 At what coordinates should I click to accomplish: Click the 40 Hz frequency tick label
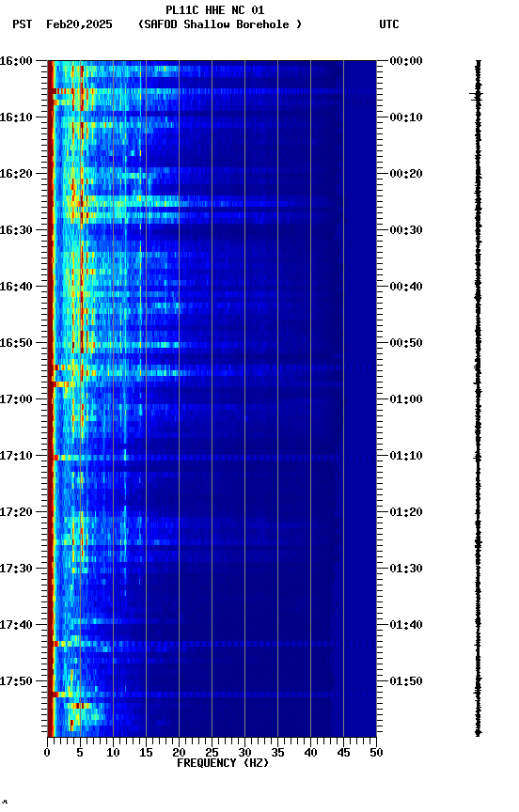pyautogui.click(x=310, y=753)
